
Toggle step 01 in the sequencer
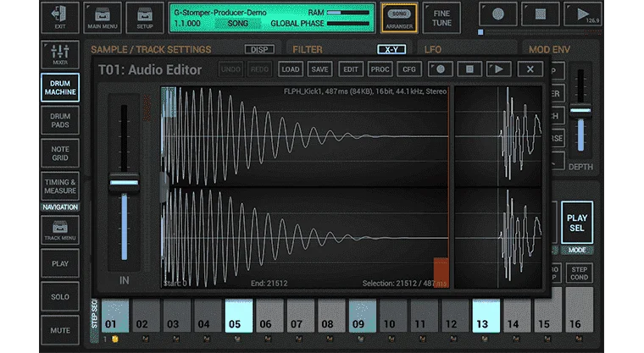click(115, 315)
